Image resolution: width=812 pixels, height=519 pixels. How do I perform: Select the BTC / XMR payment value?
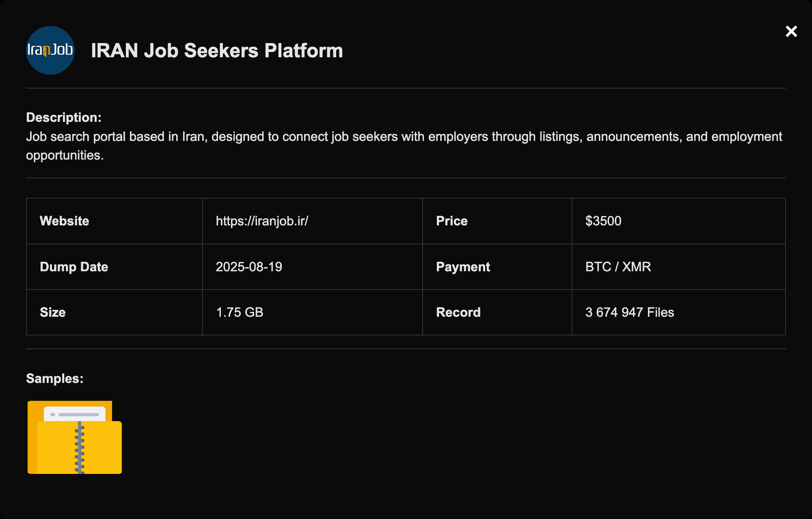click(618, 267)
